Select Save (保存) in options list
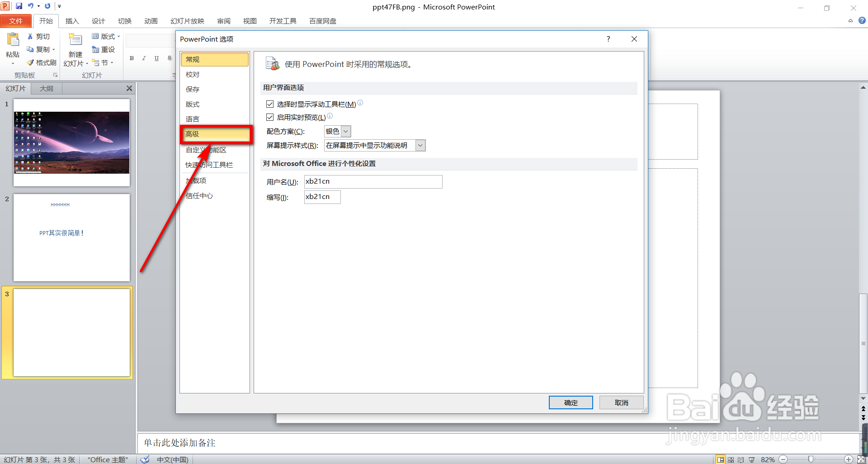This screenshot has width=868, height=464. [x=215, y=89]
